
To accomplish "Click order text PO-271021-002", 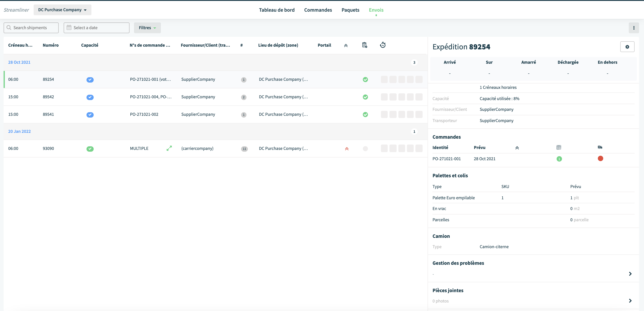I will click(144, 114).
